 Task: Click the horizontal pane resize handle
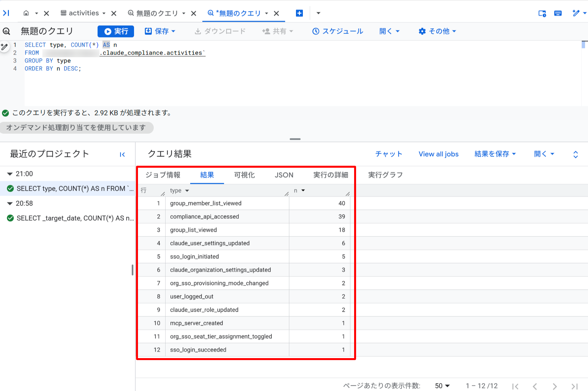295,139
